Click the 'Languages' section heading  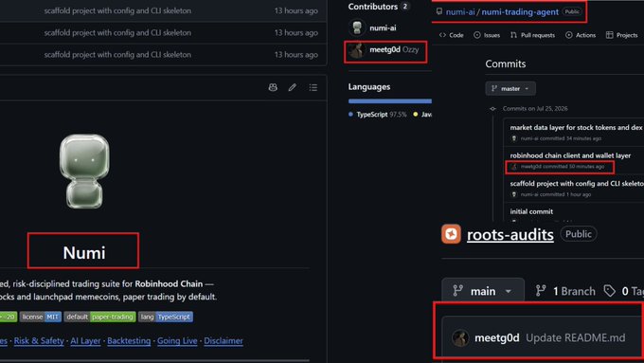pyautogui.click(x=369, y=87)
